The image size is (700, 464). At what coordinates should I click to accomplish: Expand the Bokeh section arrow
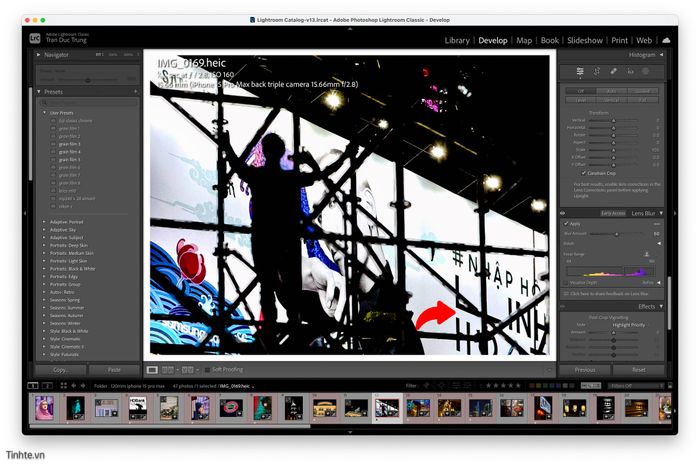tap(659, 243)
